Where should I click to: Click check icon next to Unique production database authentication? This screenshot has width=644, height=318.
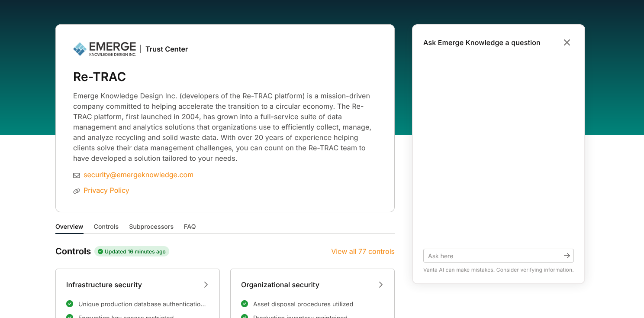pyautogui.click(x=70, y=304)
